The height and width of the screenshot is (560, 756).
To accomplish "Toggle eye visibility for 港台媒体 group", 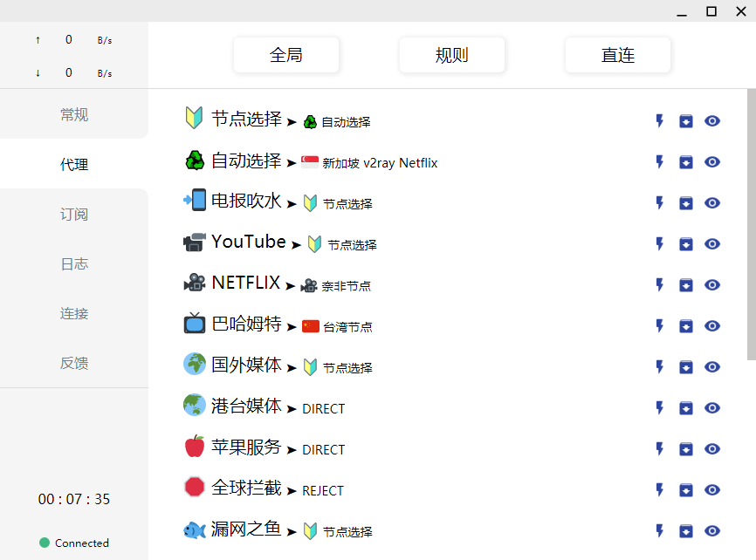I will (712, 407).
